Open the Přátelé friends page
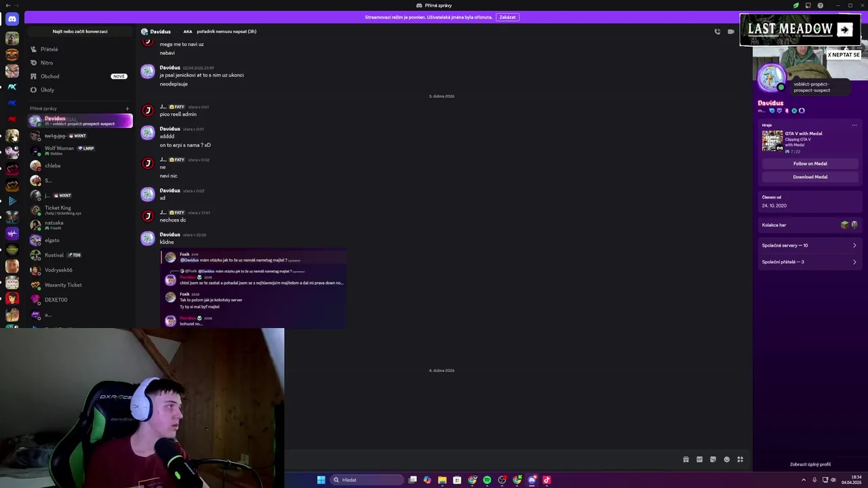This screenshot has height=488, width=868. click(x=80, y=49)
